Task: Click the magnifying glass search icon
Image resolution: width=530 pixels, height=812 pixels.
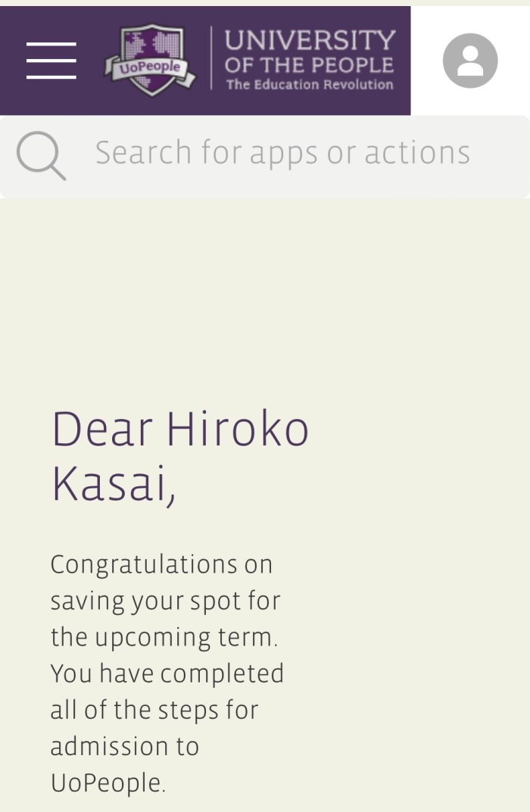Action: tap(40, 154)
